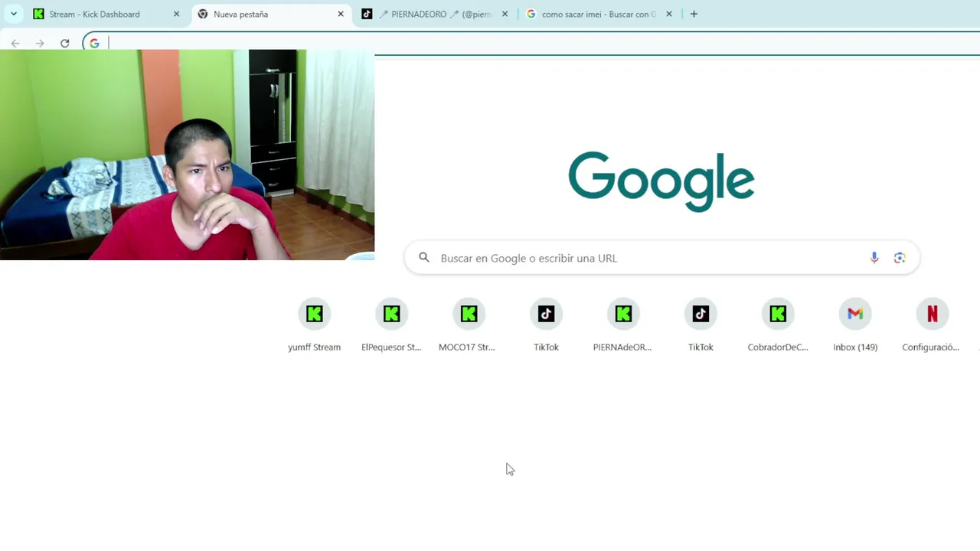This screenshot has width=980, height=551.
Task: Go back to the previous page
Action: [x=15, y=44]
